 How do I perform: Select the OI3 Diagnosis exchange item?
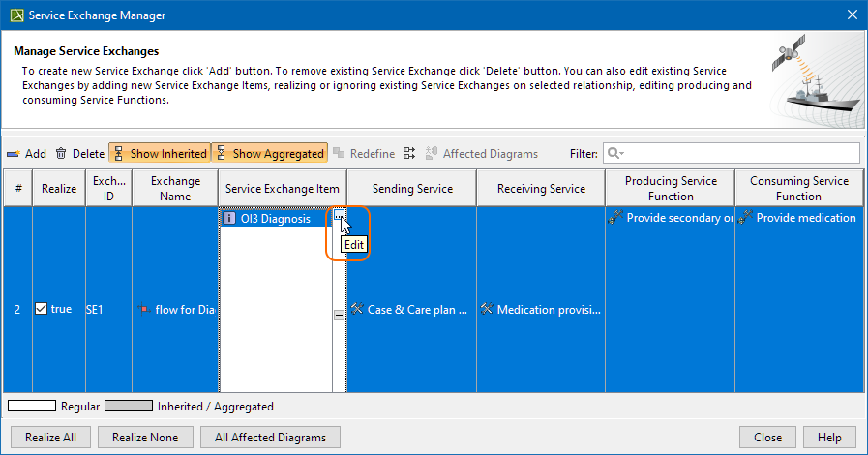pos(276,219)
